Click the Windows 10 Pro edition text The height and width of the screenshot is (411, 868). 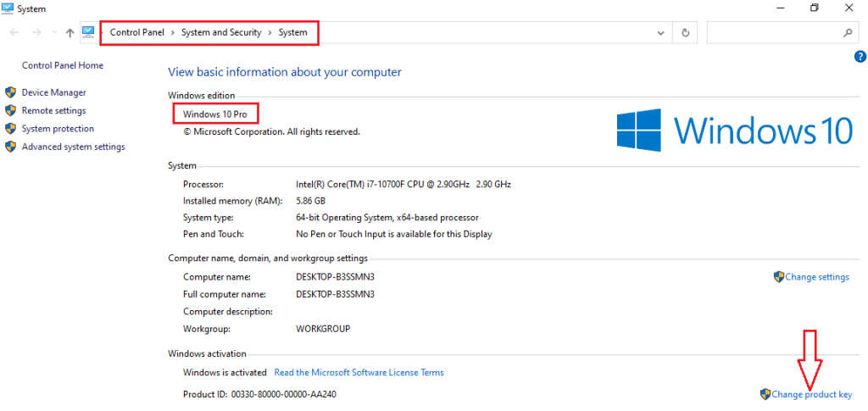[x=214, y=114]
